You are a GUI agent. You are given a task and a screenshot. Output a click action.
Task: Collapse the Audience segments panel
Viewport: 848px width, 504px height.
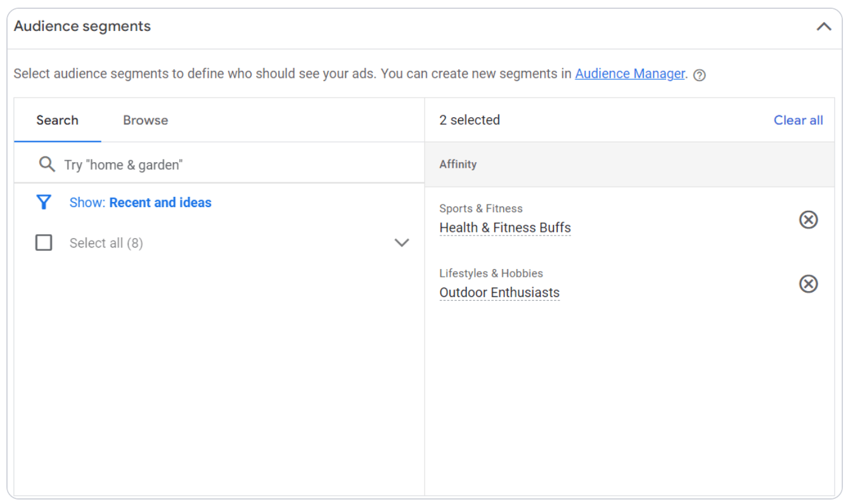[824, 27]
